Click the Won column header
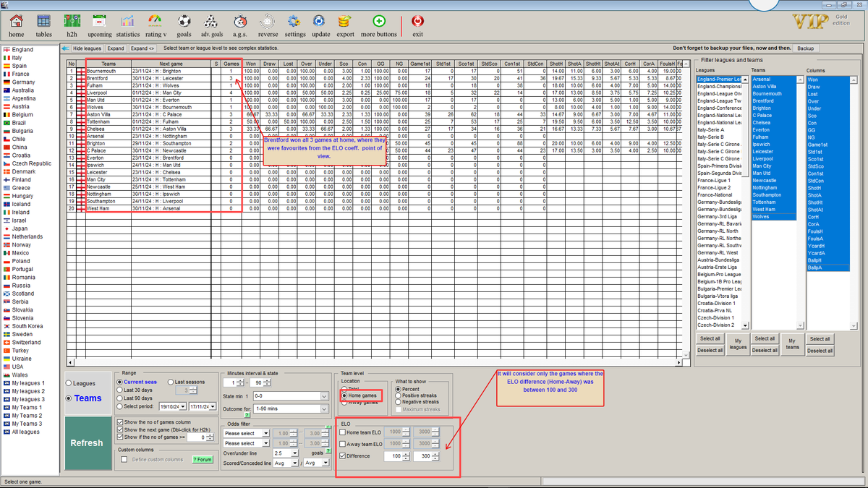The height and width of the screenshot is (488, 868). click(x=251, y=64)
